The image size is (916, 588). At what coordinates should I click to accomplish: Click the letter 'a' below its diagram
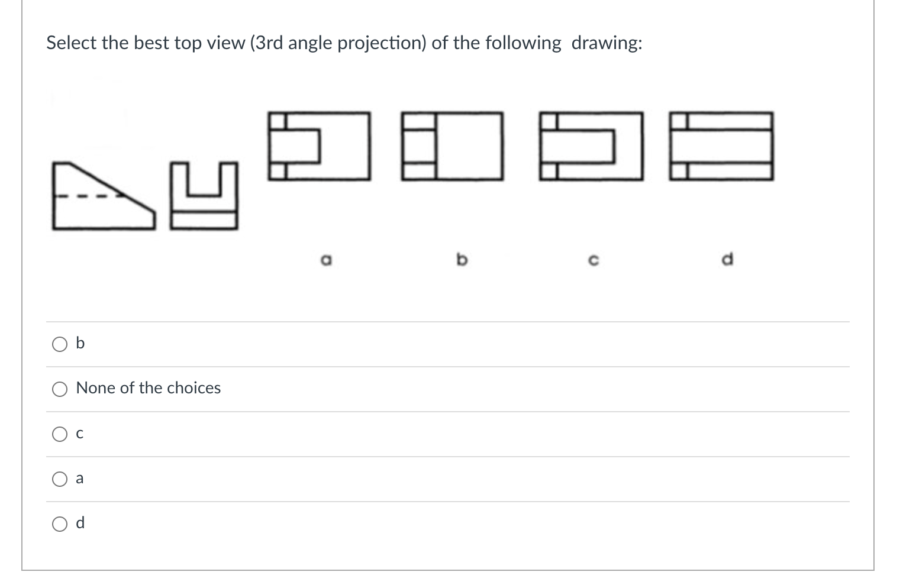tap(326, 258)
